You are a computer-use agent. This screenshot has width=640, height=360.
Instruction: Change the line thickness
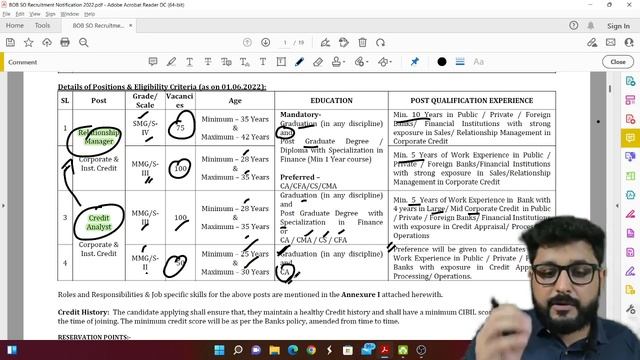[460, 62]
